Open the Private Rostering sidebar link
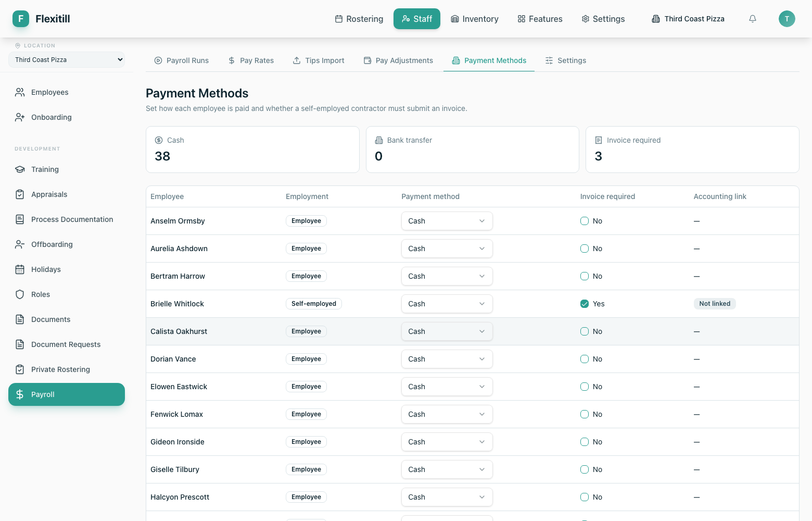812x521 pixels. [x=67, y=369]
